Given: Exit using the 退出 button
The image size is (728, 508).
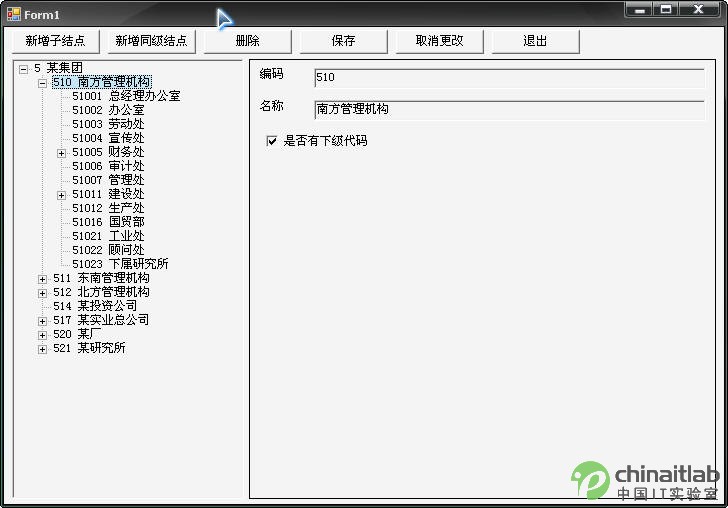Looking at the screenshot, I should [535, 41].
